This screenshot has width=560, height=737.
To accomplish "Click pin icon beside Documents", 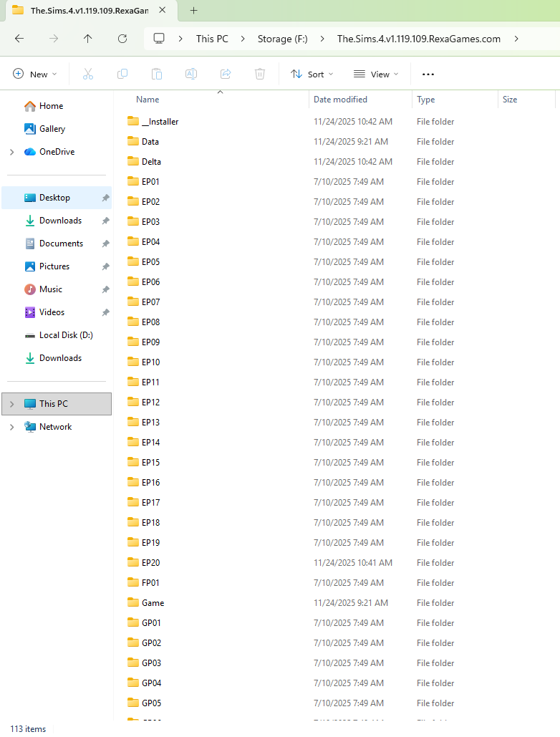I will 105,244.
